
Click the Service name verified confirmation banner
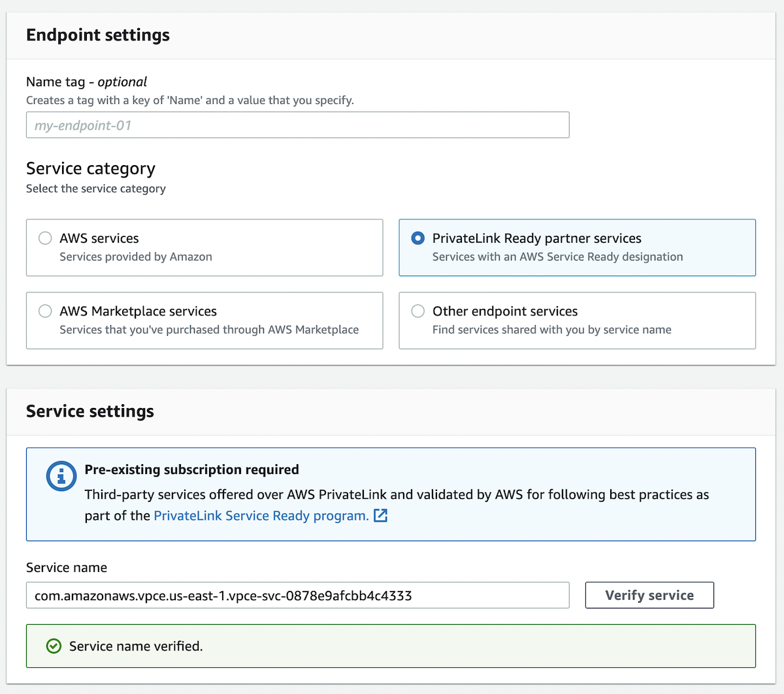point(391,646)
